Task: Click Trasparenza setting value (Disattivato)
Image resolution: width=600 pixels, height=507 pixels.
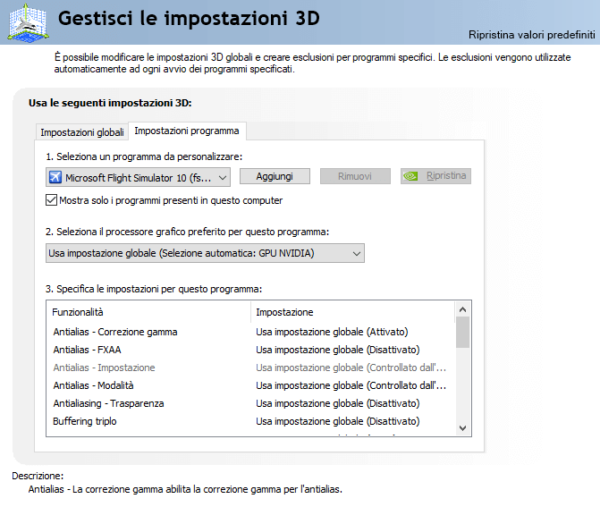Action: point(338,403)
